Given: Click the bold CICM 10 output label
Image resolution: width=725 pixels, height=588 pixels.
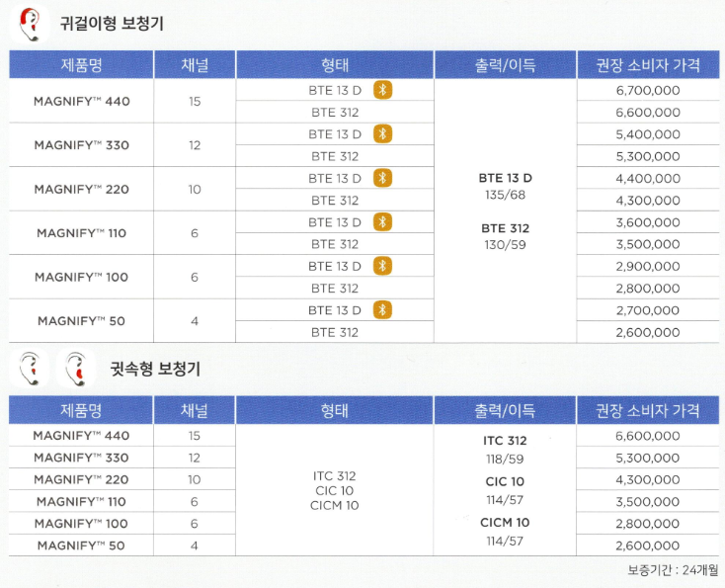Looking at the screenshot, I should (x=505, y=523).
